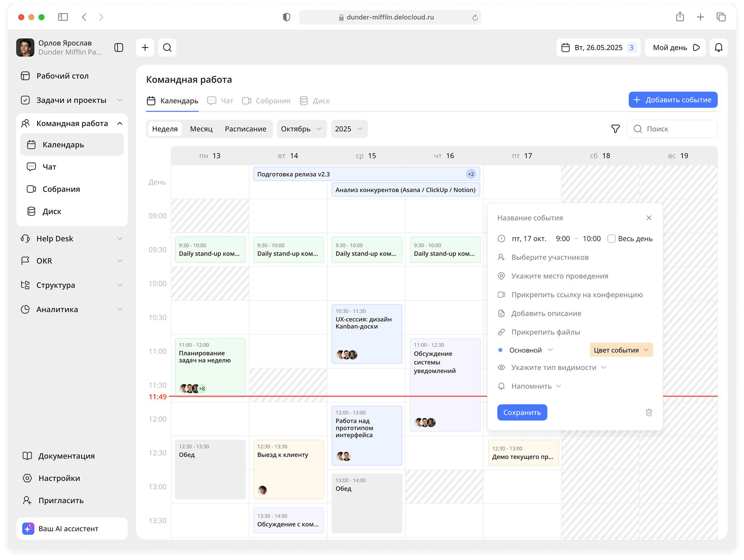This screenshot has height=560, width=744.
Task: Click 'Добавить событие'
Action: pyautogui.click(x=673, y=100)
